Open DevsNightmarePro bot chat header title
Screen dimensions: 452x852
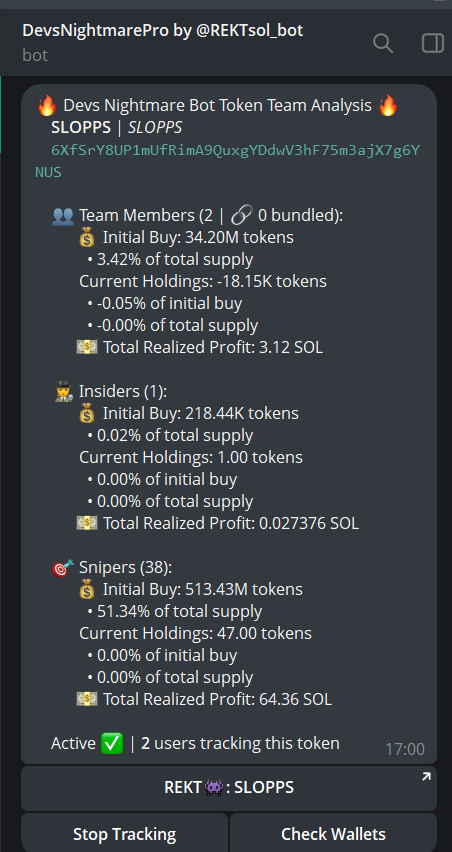click(x=162, y=30)
